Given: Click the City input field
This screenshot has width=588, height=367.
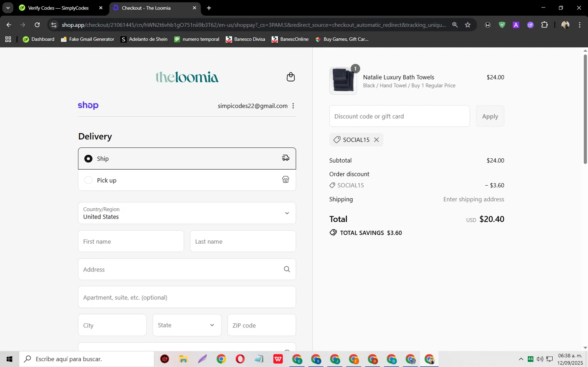Looking at the screenshot, I should coord(112,325).
